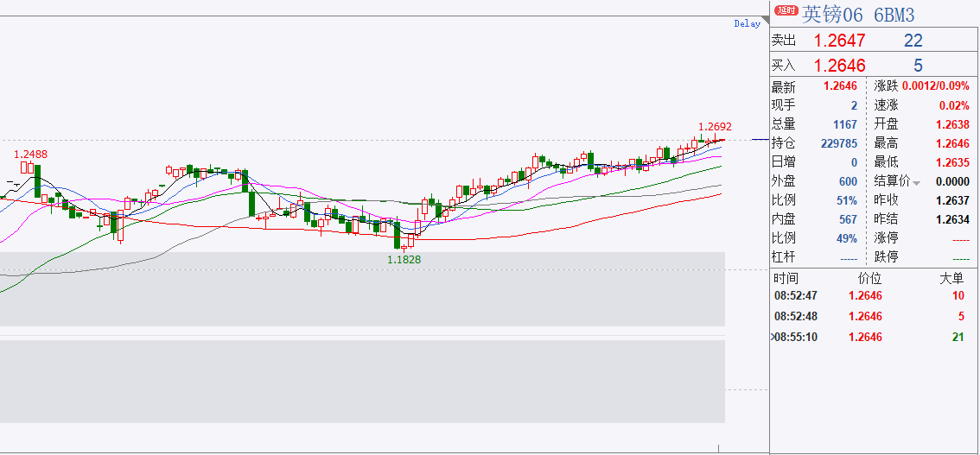Viewport: 980px width, 455px height.
Task: Select the 英镑06 6BM3 contract title
Action: (x=857, y=14)
